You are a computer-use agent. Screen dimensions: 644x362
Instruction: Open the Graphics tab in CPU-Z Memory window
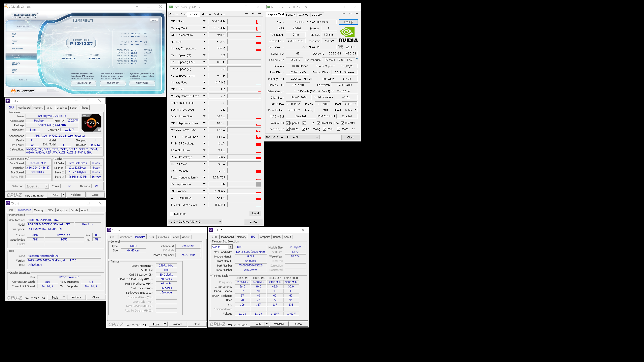[x=163, y=237]
